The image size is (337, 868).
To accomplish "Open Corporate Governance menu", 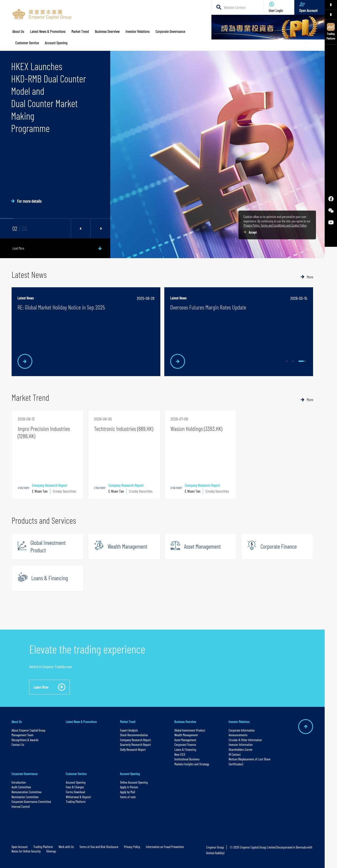I will coord(170,32).
